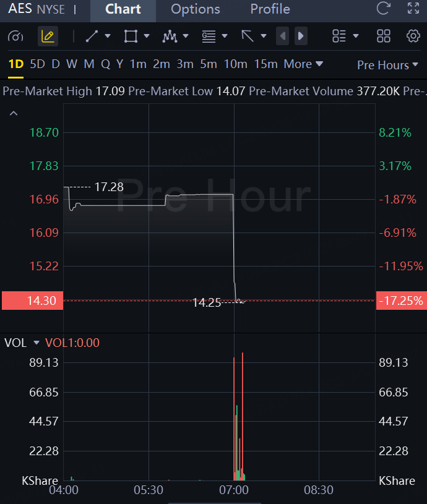Select the 5D timeframe
Image resolution: width=427 pixels, height=504 pixels.
tap(37, 64)
